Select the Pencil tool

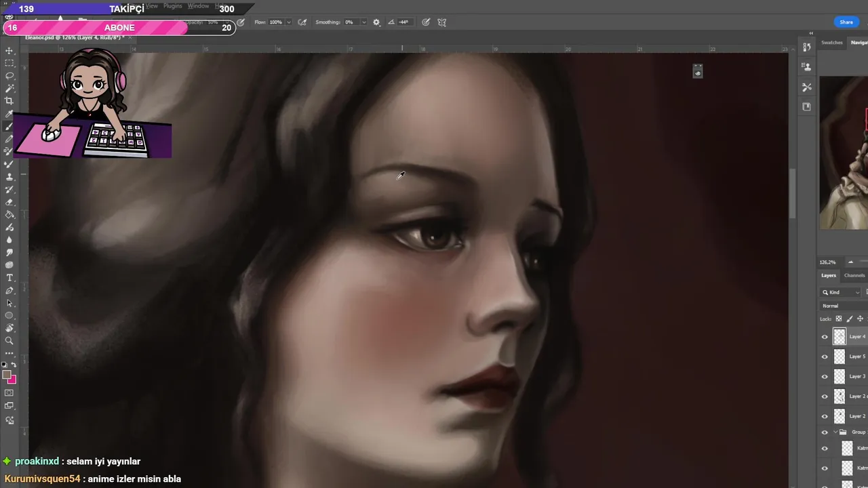9,139
